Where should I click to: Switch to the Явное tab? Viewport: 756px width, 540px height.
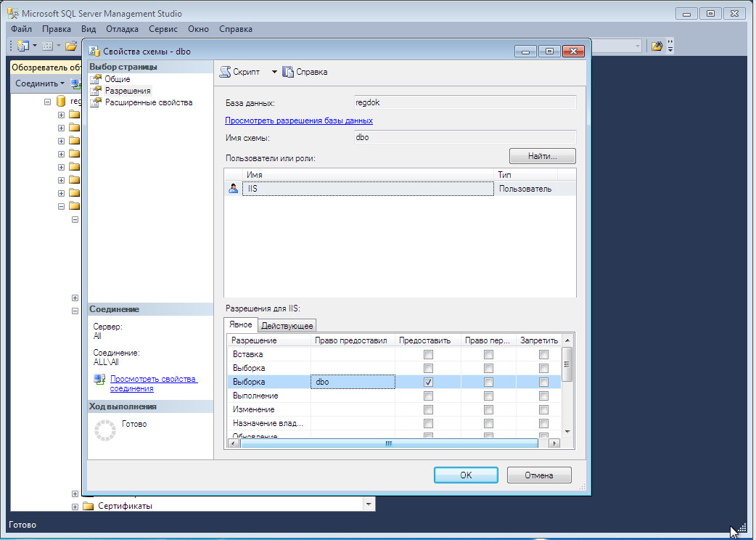click(x=241, y=325)
